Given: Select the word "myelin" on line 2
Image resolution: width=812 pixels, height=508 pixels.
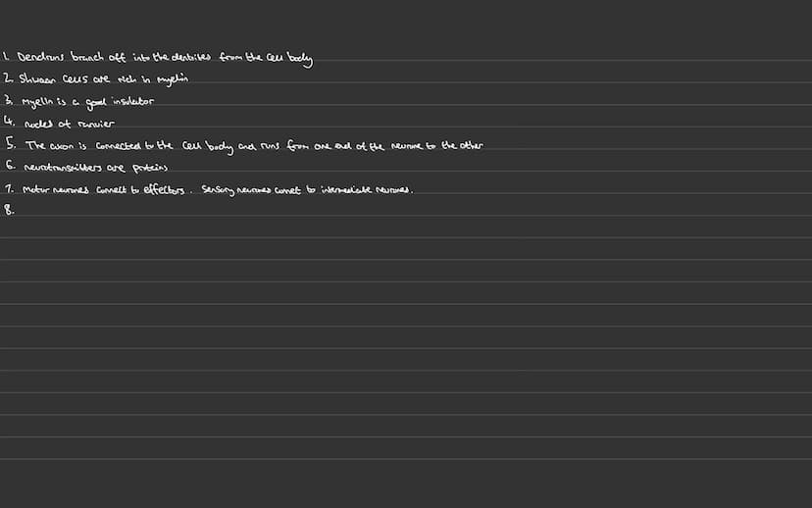Looking at the screenshot, I should coord(173,79).
